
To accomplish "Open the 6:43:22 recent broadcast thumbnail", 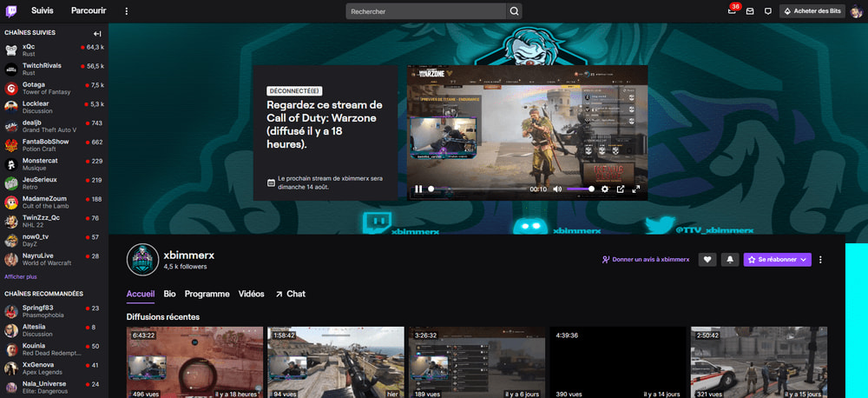I will (x=194, y=362).
